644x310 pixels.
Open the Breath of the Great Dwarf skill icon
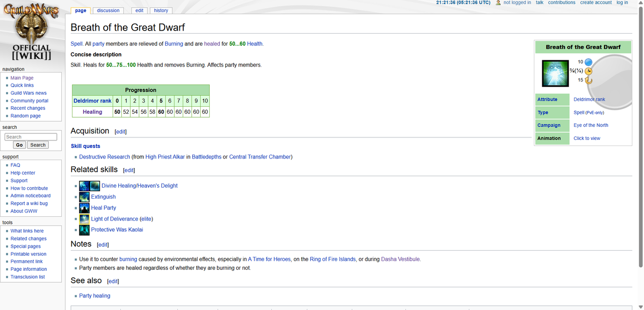[555, 73]
